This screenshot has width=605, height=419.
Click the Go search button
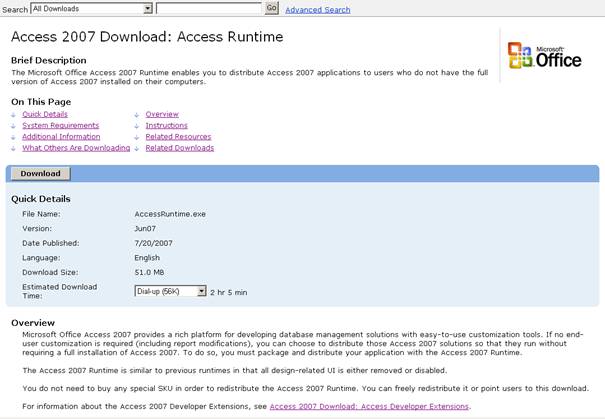pos(272,8)
